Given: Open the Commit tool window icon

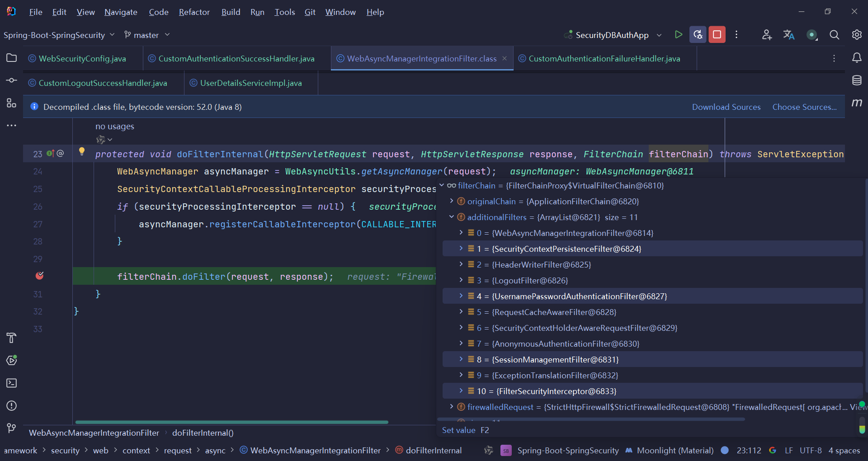Looking at the screenshot, I should (11, 80).
